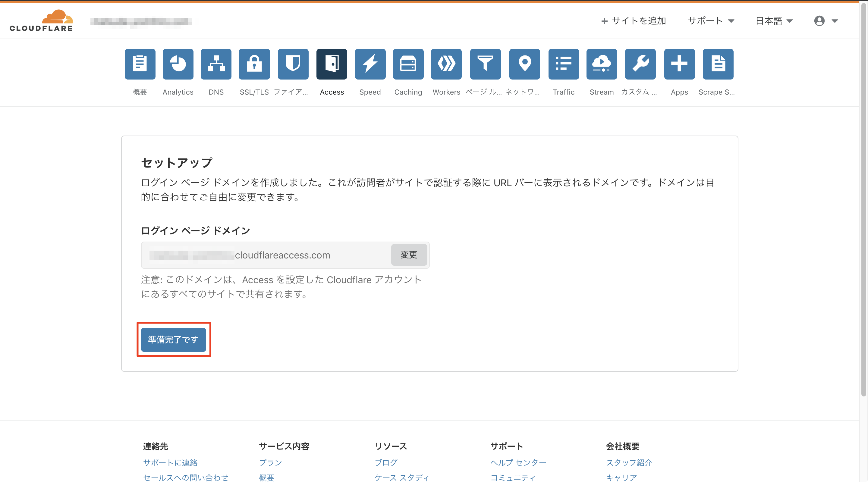Click the 変更 button beside the domain
Viewport: 868px width, 482px height.
(409, 255)
